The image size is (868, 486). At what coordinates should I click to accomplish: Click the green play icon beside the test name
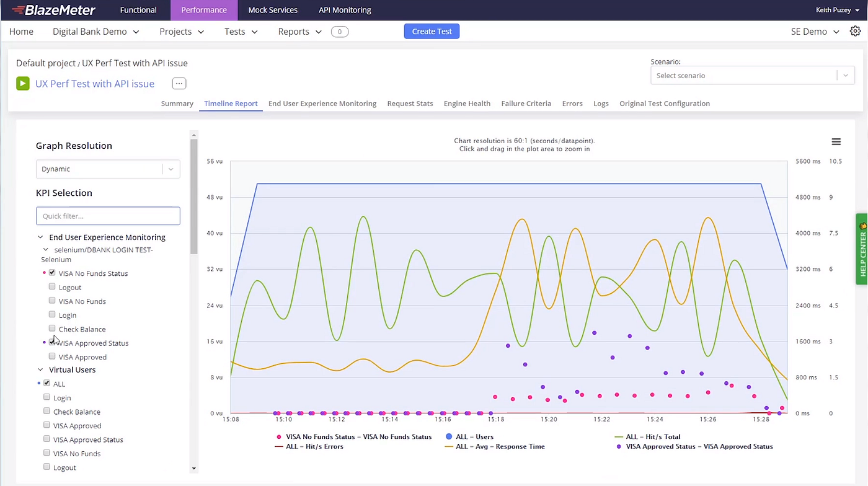[23, 83]
